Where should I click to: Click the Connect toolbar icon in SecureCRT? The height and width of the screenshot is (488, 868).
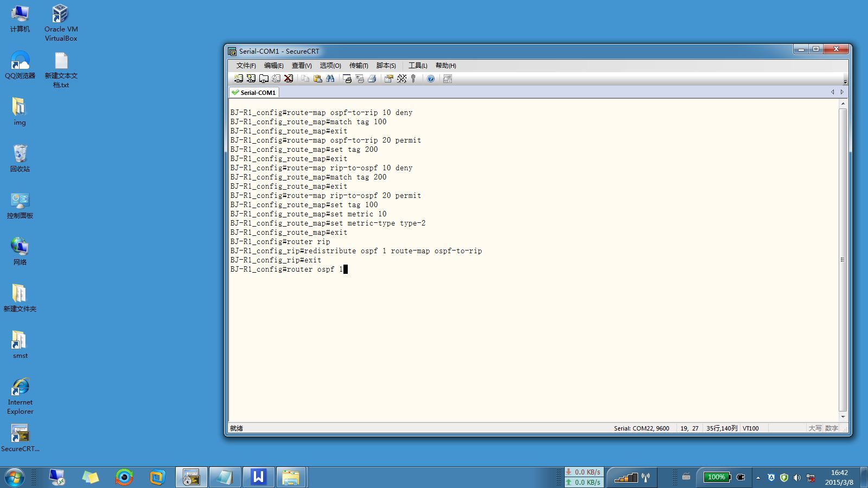coord(238,79)
